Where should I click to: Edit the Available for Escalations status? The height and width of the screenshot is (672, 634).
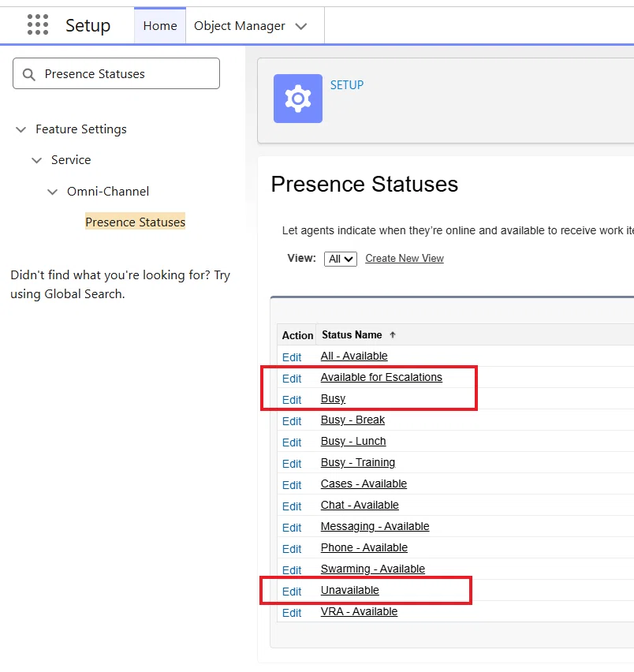click(x=292, y=379)
